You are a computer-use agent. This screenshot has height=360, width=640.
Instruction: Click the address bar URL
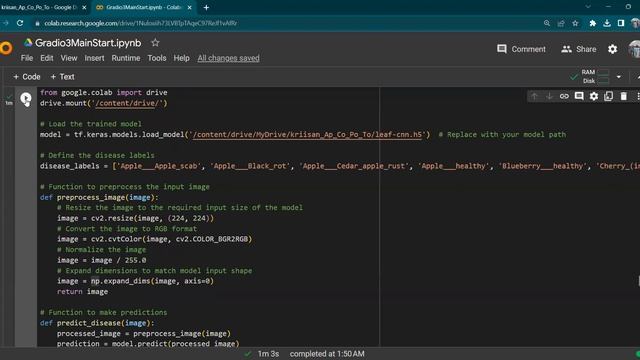click(x=140, y=23)
